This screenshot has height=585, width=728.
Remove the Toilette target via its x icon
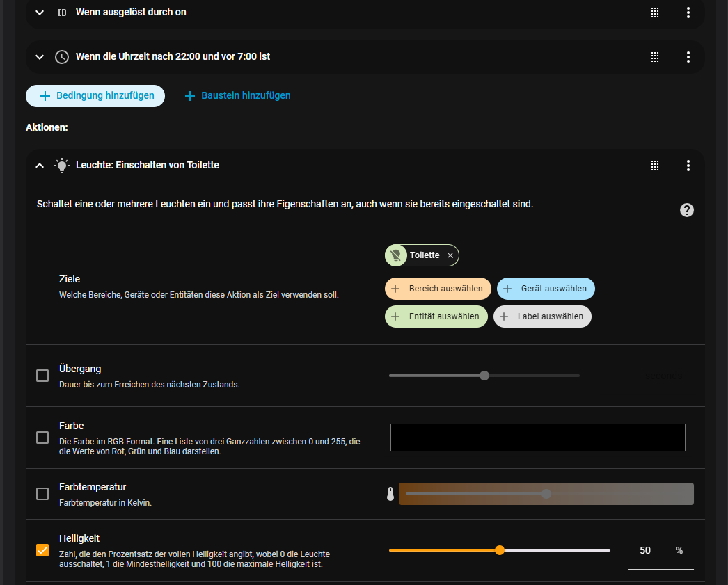pyautogui.click(x=450, y=255)
